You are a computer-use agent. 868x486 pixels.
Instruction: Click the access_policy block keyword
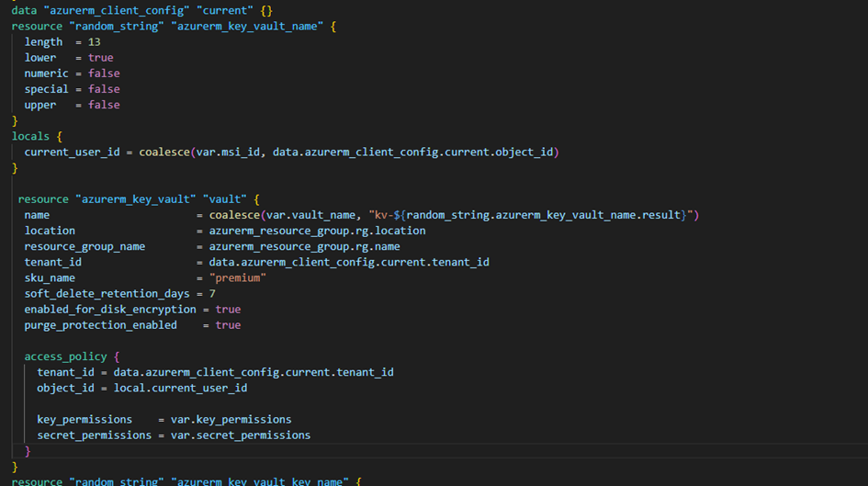65,356
